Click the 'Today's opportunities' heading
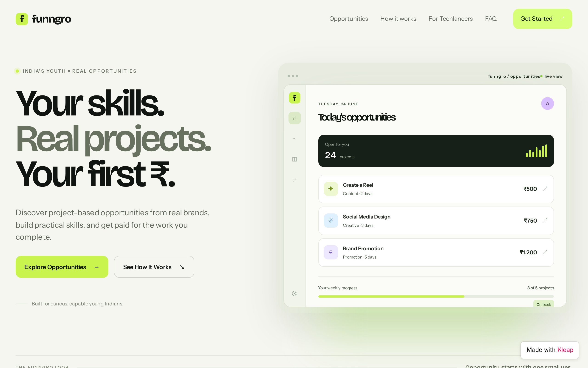Screen dimensions: 588x368 point(357,117)
